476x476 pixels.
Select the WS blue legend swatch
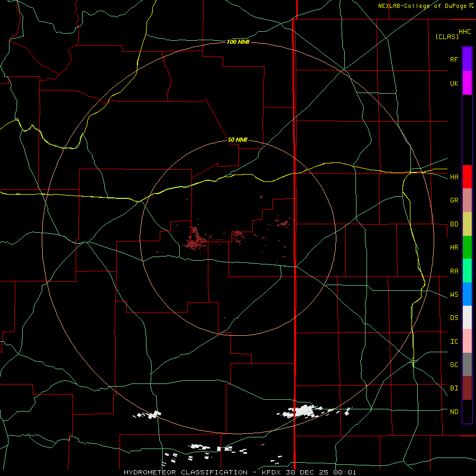pyautogui.click(x=467, y=294)
